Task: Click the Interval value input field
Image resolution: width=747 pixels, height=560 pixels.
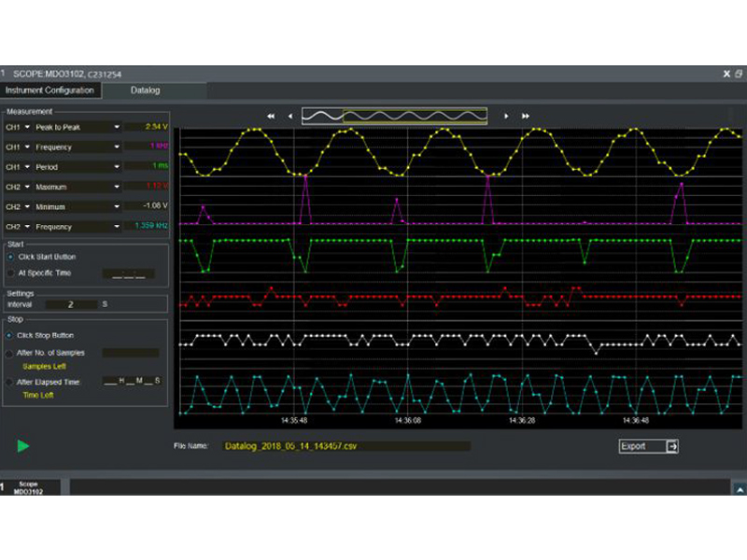Action: [x=70, y=304]
